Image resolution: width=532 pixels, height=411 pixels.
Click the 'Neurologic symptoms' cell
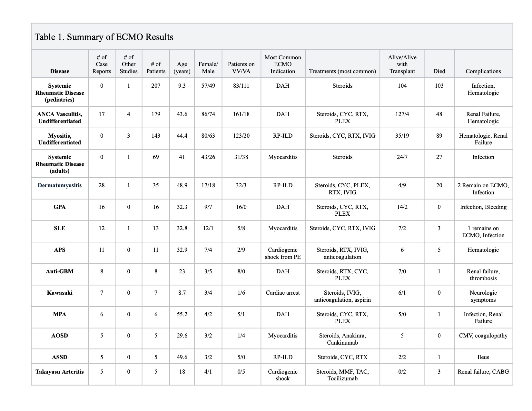tap(483, 296)
